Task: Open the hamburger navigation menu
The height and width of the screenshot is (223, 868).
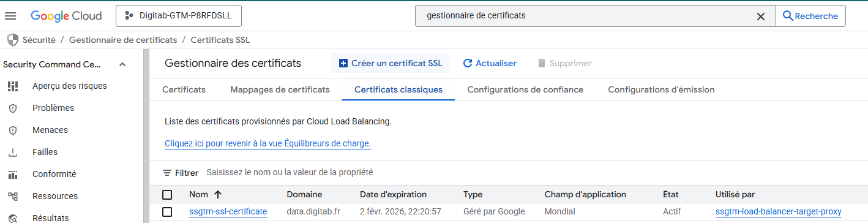Action: pos(11,16)
